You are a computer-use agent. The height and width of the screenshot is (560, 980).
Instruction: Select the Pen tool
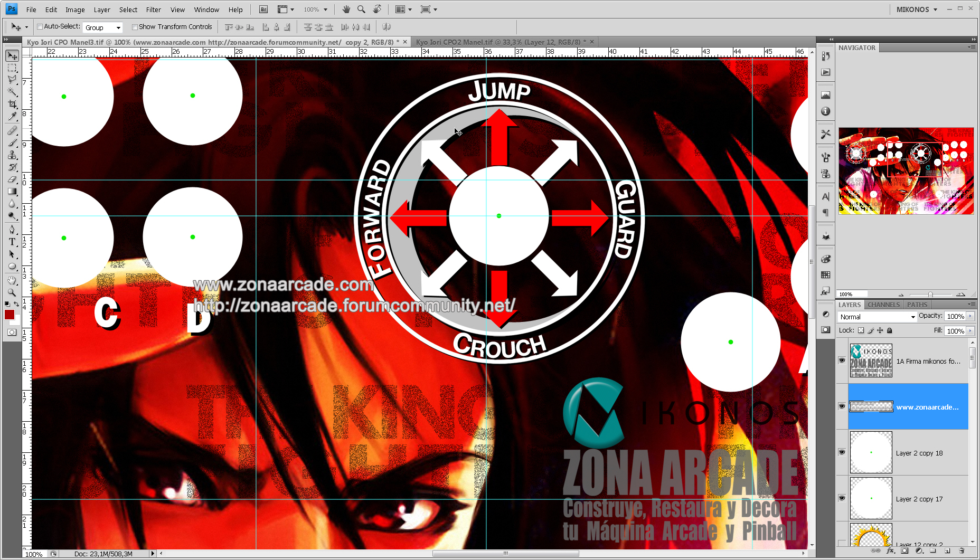[x=12, y=230]
